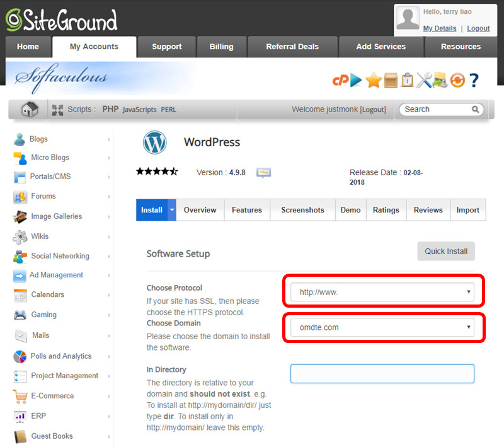Click the blue play demos icon
This screenshot has height=447, width=504.
[x=356, y=80]
